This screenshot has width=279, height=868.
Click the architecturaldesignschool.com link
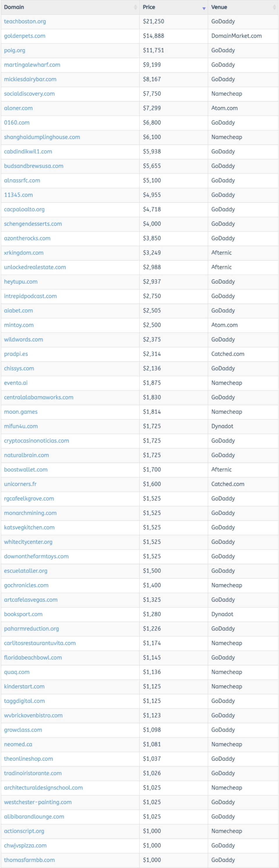coord(43,787)
